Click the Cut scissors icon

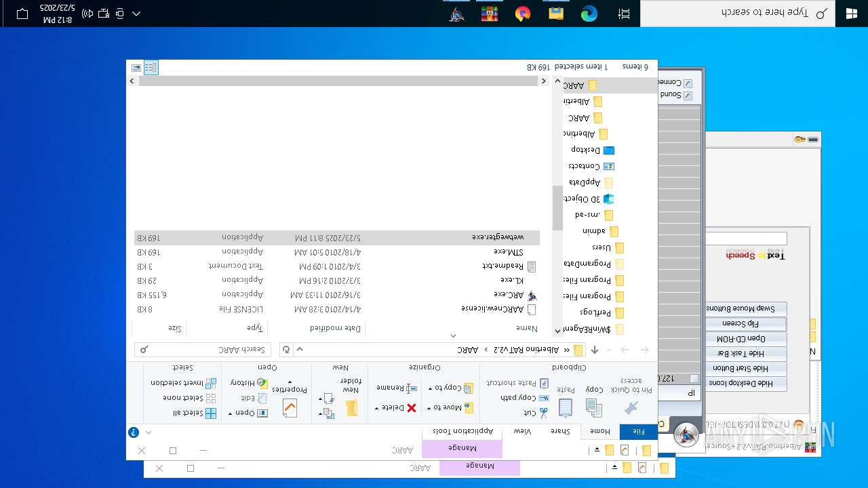[543, 412]
